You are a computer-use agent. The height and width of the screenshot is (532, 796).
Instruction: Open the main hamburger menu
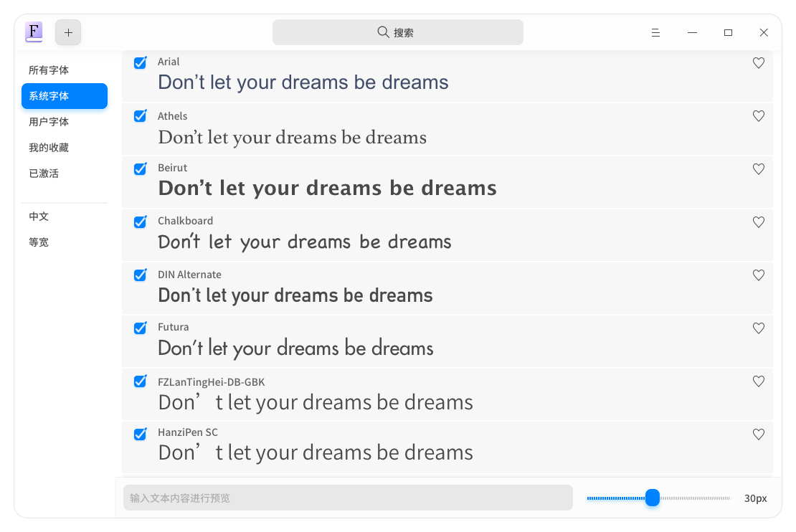[655, 32]
